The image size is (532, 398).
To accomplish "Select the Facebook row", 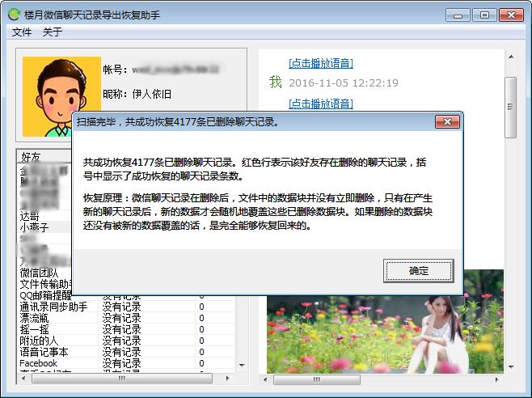I will (x=125, y=363).
